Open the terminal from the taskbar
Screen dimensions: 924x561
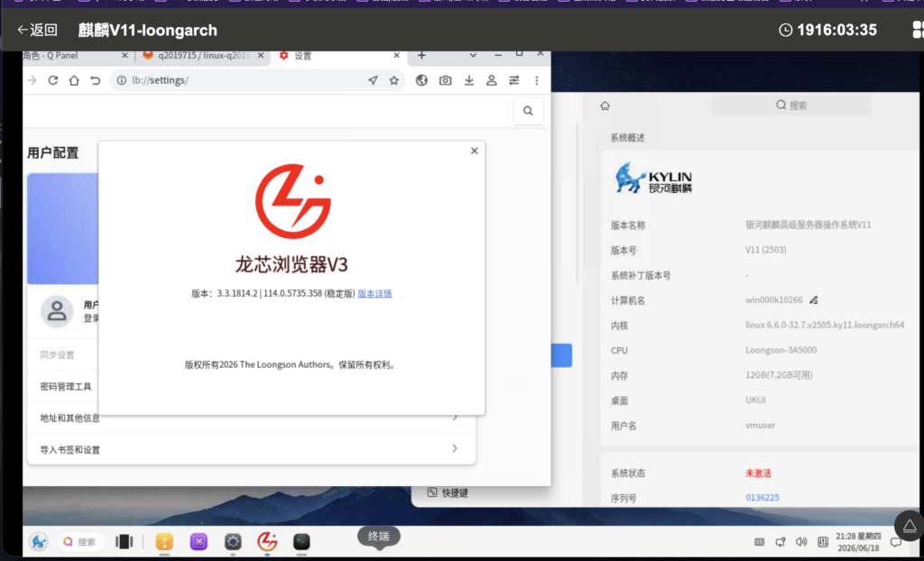click(301, 541)
